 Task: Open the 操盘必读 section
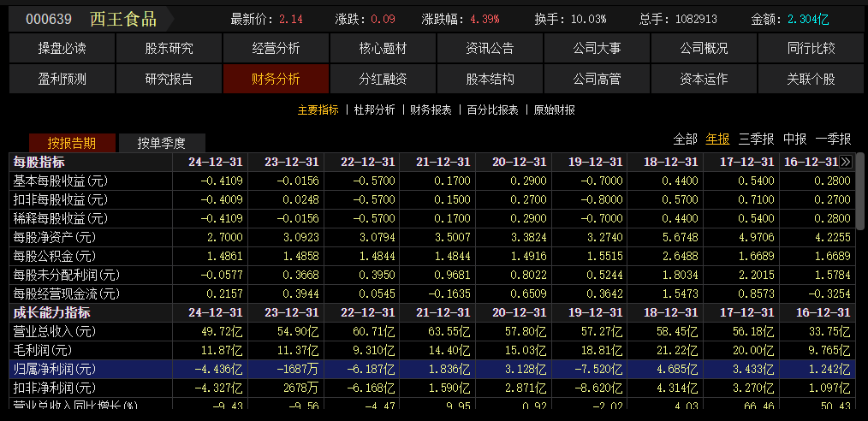(62, 48)
